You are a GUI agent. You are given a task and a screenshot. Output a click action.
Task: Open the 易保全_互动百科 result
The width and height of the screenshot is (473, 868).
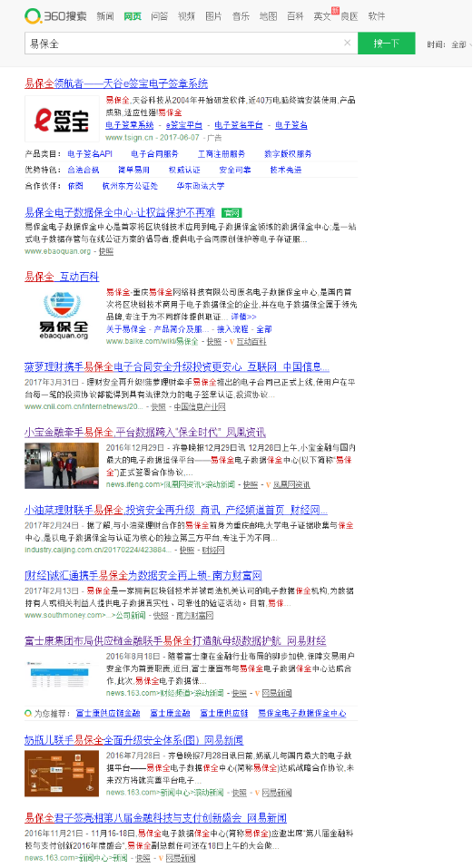click(x=62, y=277)
